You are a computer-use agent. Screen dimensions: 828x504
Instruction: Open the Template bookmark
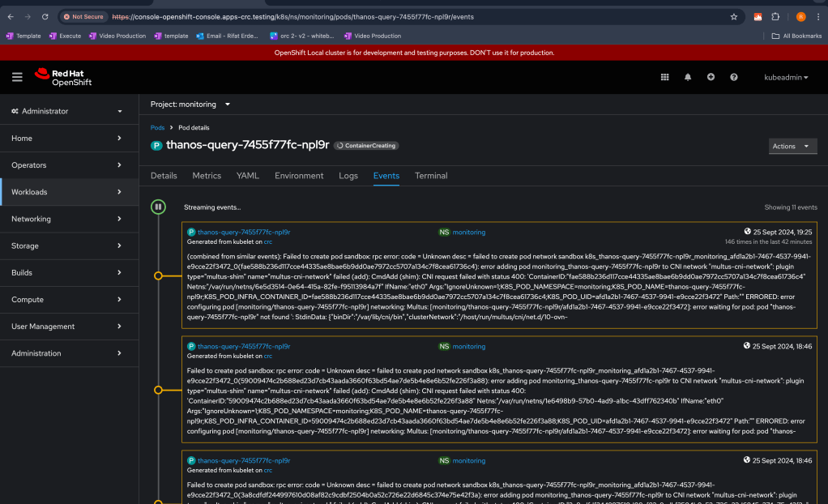[23, 36]
